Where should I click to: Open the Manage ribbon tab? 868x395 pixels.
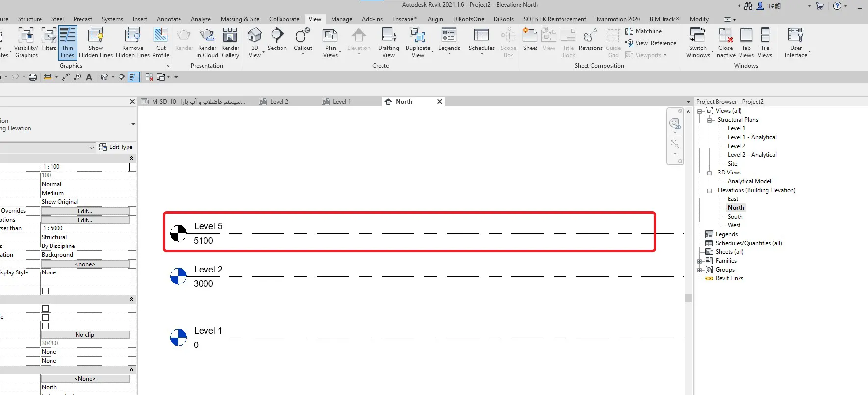(341, 19)
